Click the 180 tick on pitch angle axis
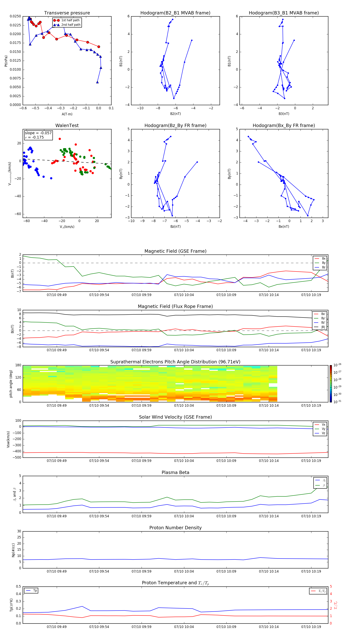The width and height of the screenshot is (351, 644). tap(18, 365)
